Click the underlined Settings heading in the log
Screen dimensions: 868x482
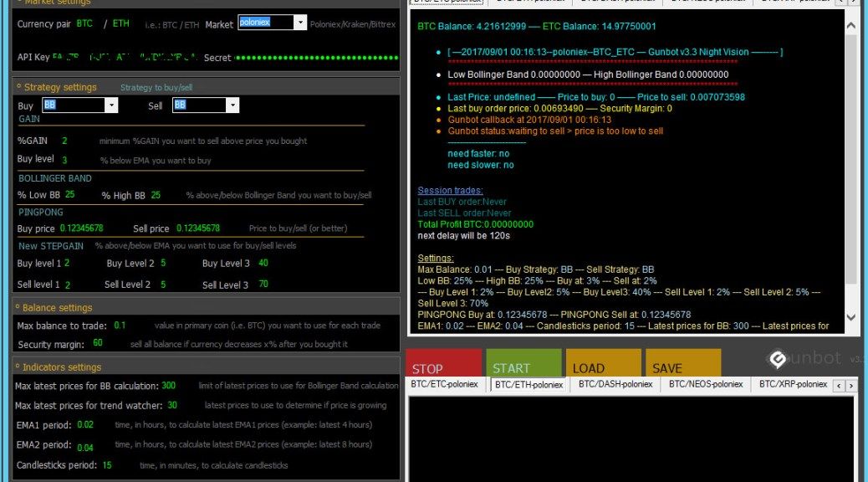point(436,259)
